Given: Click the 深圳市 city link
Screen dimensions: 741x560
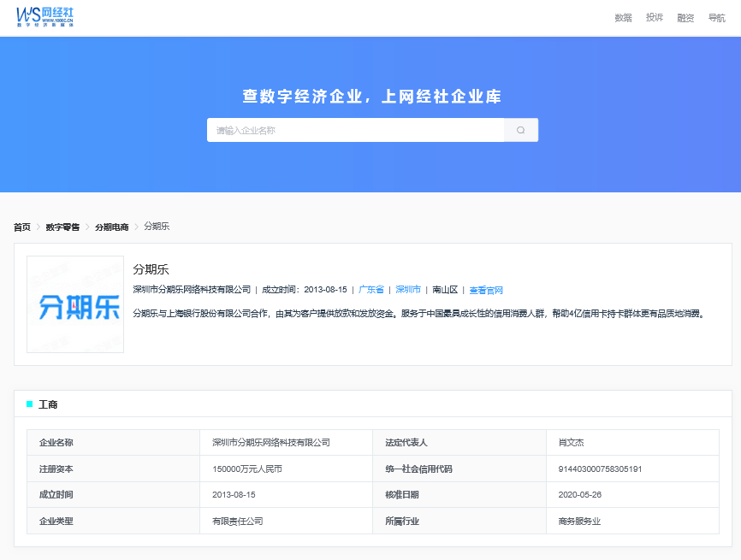Looking at the screenshot, I should [408, 290].
